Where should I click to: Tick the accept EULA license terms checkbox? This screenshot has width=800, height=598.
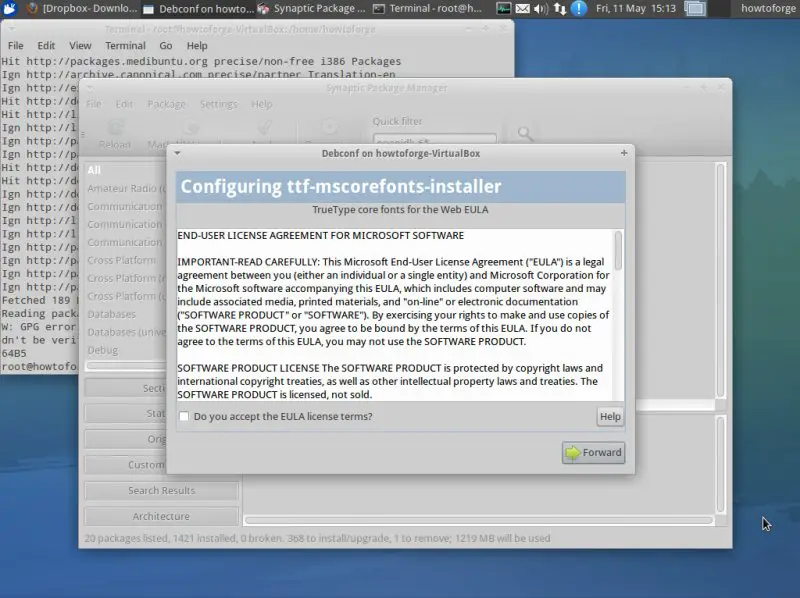tap(184, 416)
